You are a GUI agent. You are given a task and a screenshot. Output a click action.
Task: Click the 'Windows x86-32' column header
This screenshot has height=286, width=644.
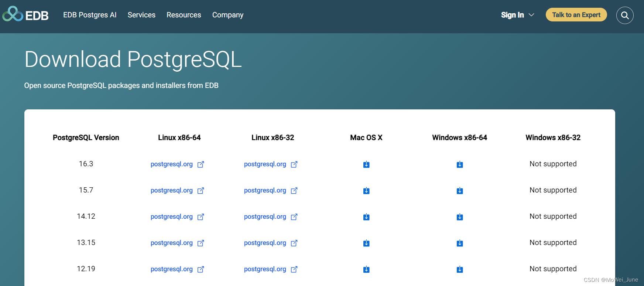553,137
